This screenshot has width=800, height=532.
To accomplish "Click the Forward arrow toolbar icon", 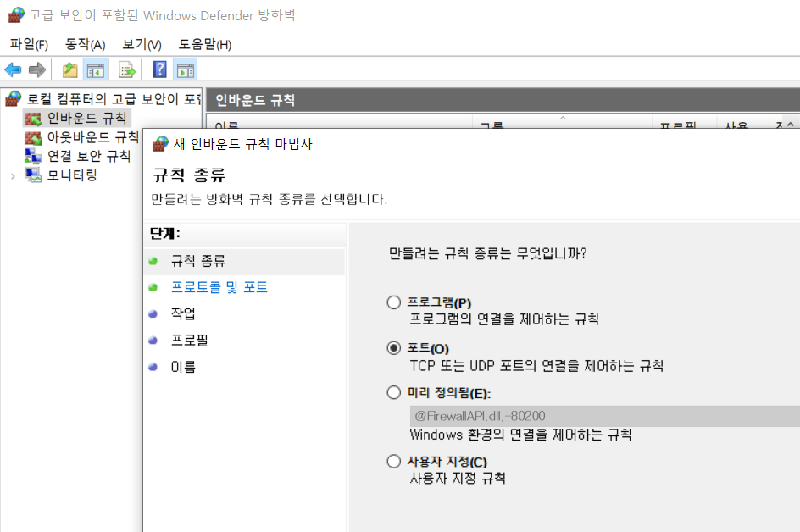I will pyautogui.click(x=36, y=69).
